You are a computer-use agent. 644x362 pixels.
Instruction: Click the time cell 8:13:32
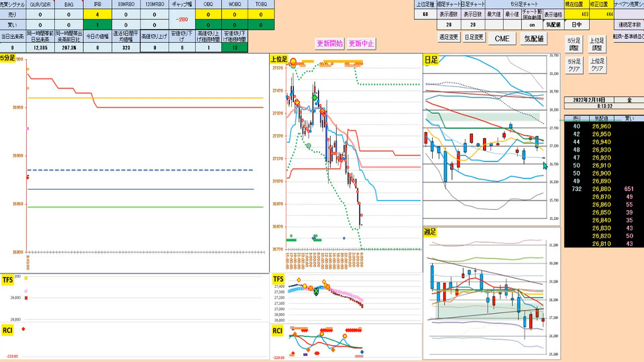pos(605,106)
